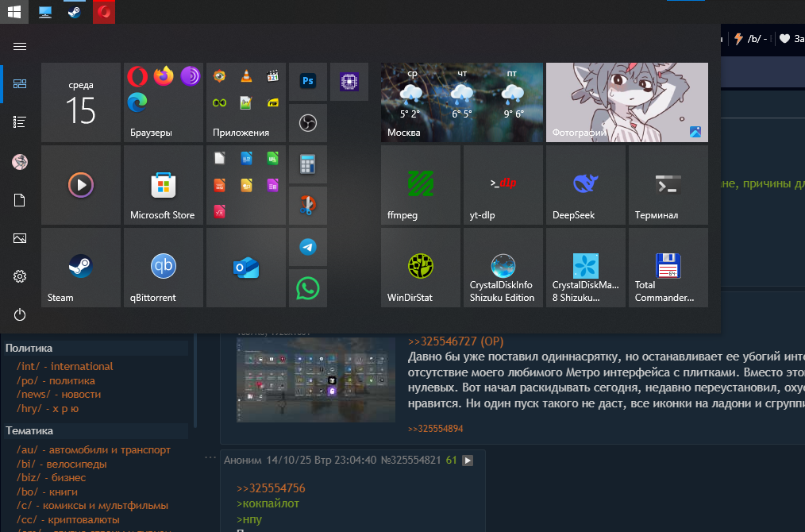Click LibreOffice Calc green icon in office folder

coord(272,158)
